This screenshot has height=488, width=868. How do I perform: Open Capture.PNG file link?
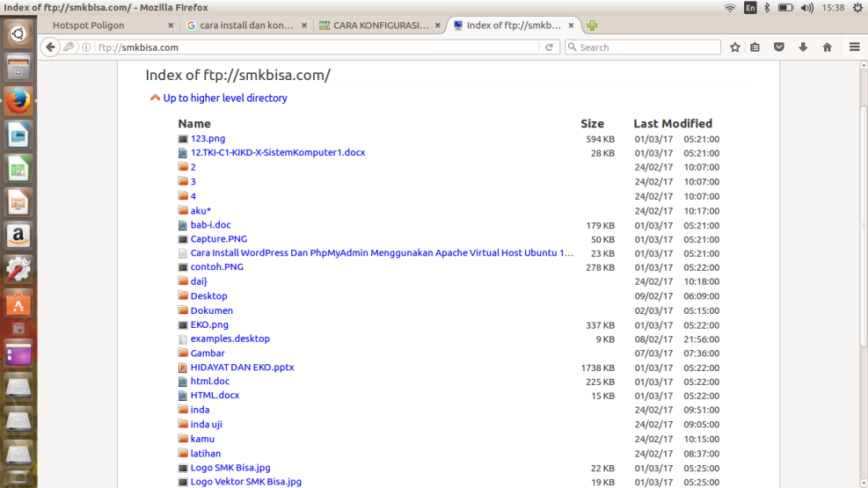(219, 239)
